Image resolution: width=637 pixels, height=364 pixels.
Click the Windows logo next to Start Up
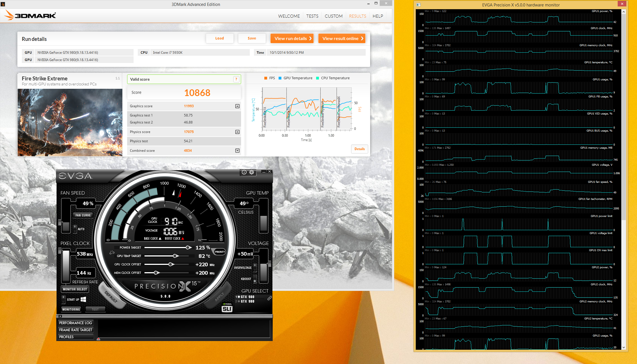pyautogui.click(x=83, y=299)
